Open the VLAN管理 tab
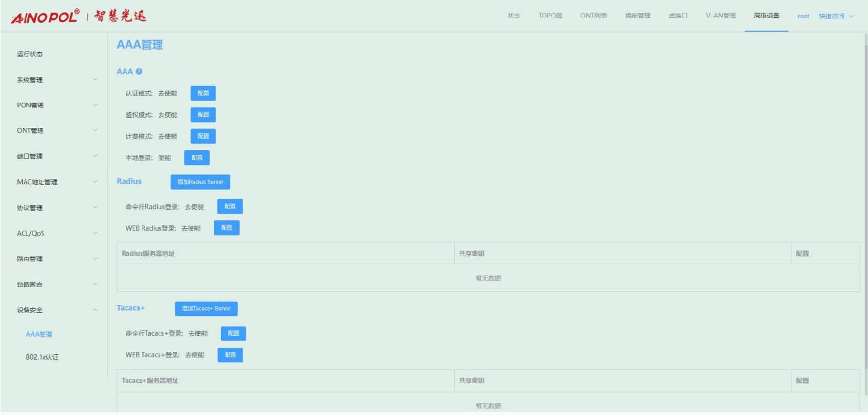 [x=720, y=16]
